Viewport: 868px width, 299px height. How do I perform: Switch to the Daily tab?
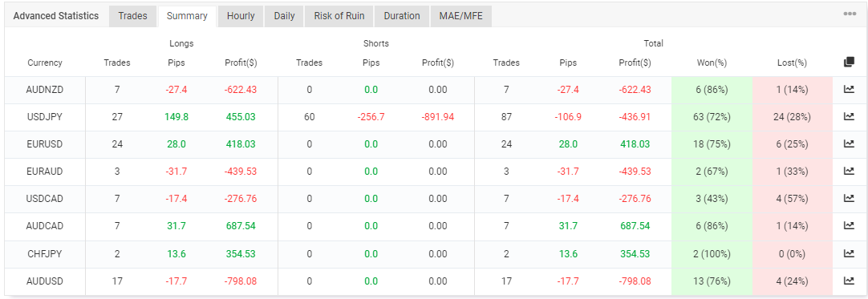(x=285, y=16)
